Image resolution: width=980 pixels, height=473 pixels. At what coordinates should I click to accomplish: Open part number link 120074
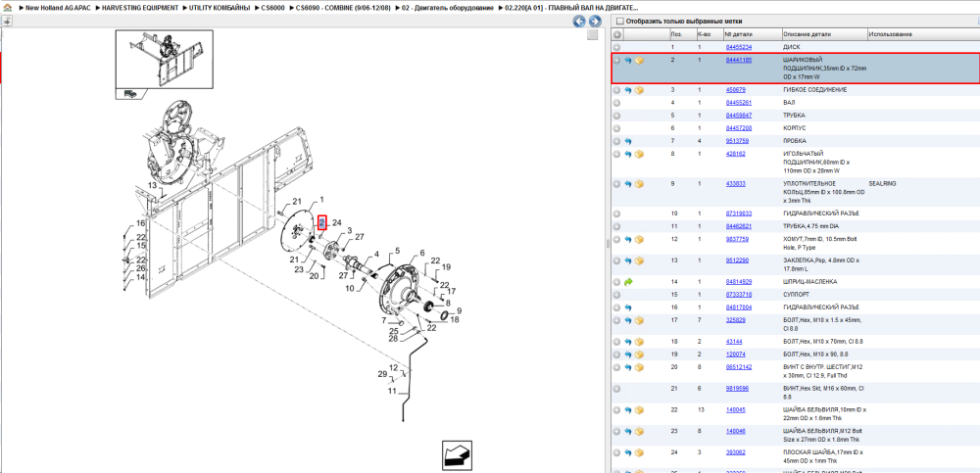736,355
